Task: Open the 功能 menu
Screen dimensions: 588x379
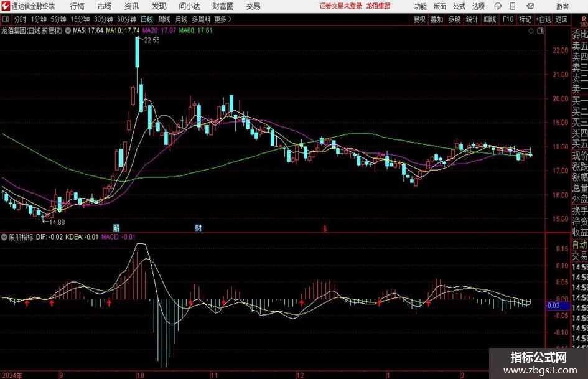Action: (421, 6)
